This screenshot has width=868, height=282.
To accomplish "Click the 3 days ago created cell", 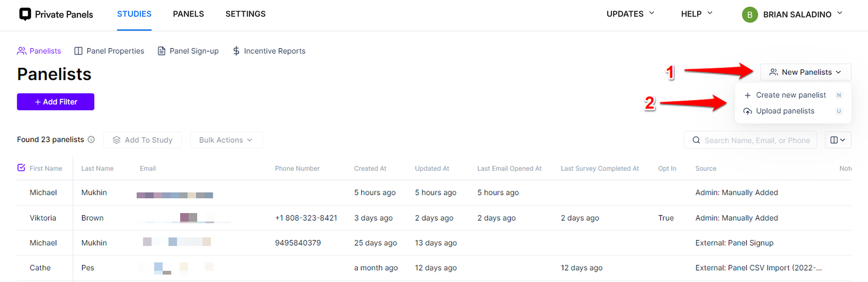I will [373, 218].
